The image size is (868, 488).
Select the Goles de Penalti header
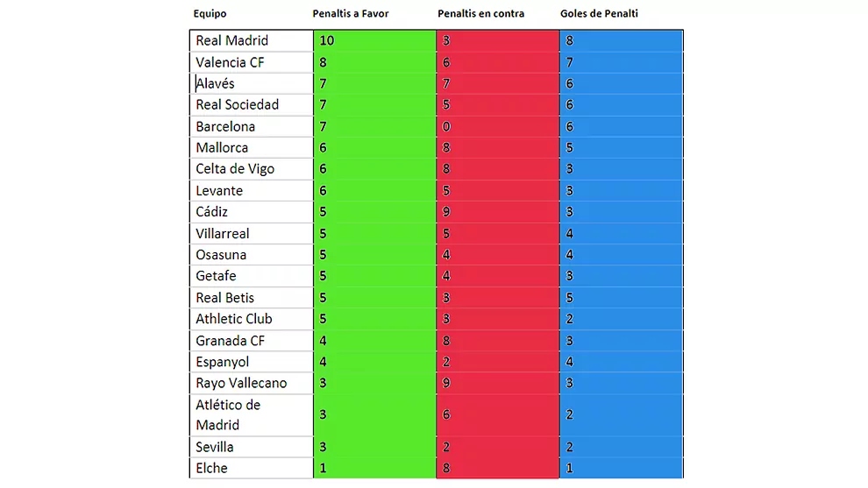(x=599, y=14)
